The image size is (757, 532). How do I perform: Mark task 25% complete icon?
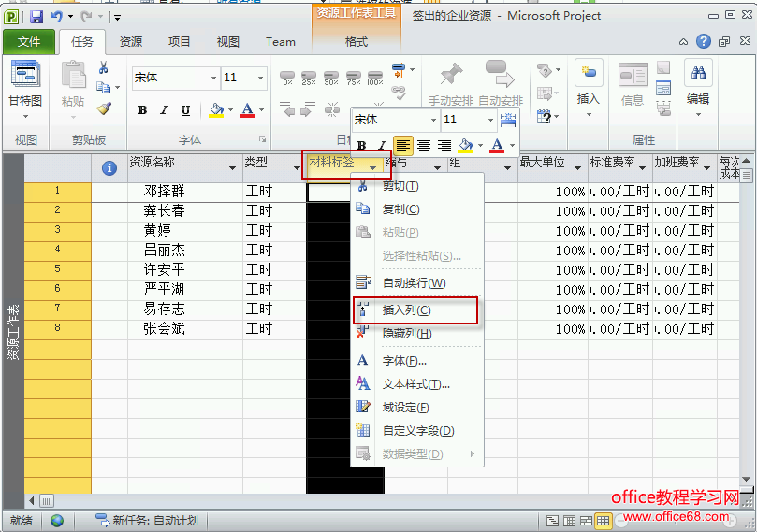click(309, 78)
